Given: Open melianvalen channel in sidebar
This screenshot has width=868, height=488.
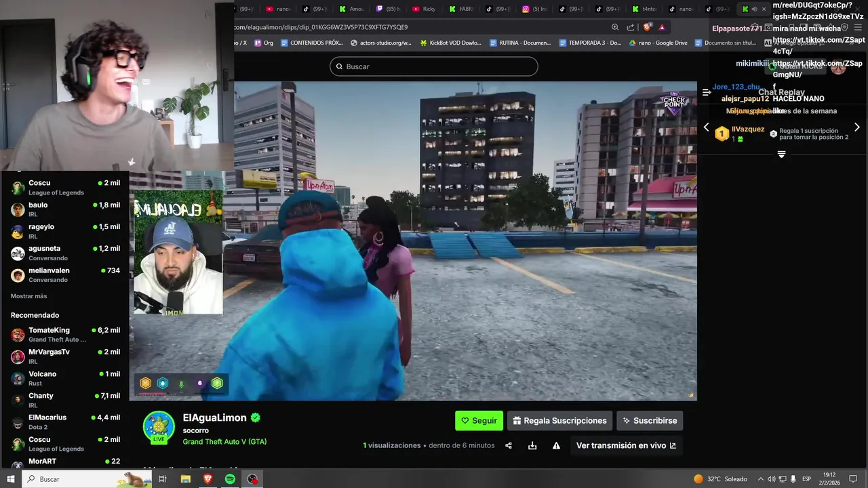Looking at the screenshot, I should (x=65, y=274).
